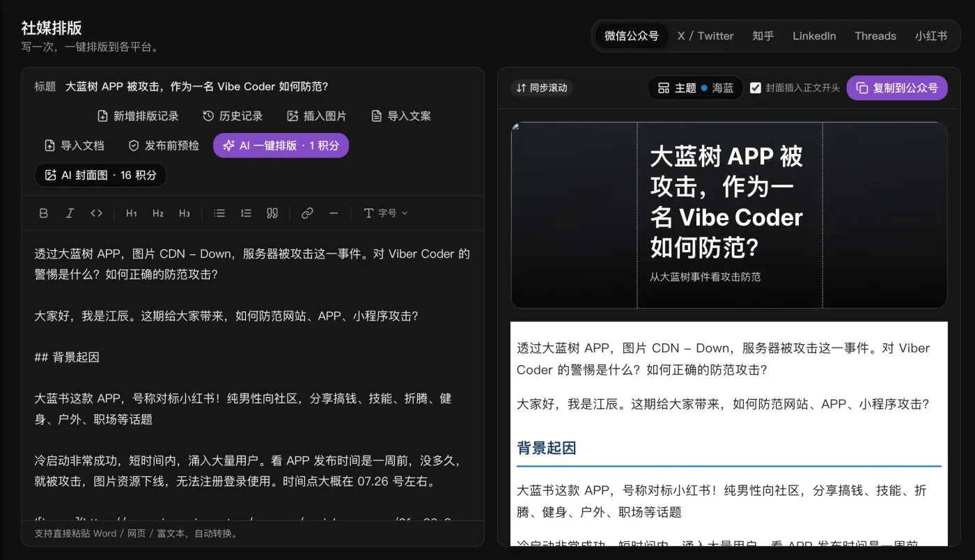Click 导入文案 to import copy
This screenshot has height=560, width=975.
coord(401,116)
